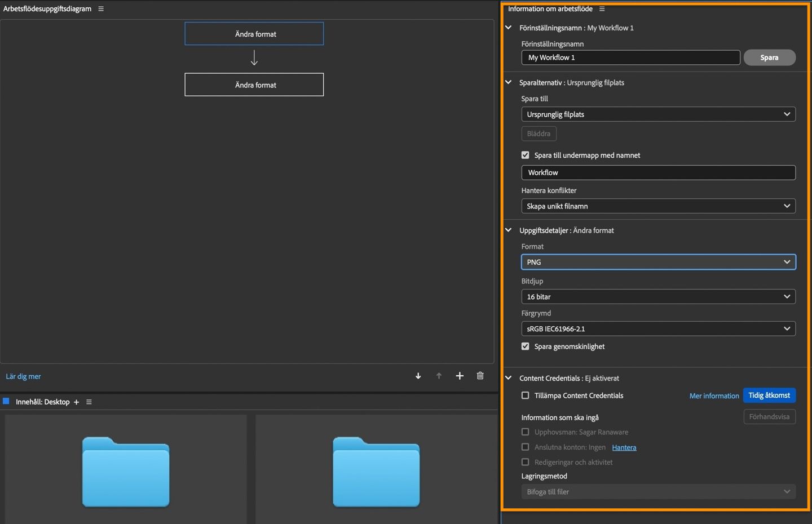Image resolution: width=812 pixels, height=524 pixels.
Task: Click the Innehåll: Desktop panel tab title
Action: pos(43,402)
